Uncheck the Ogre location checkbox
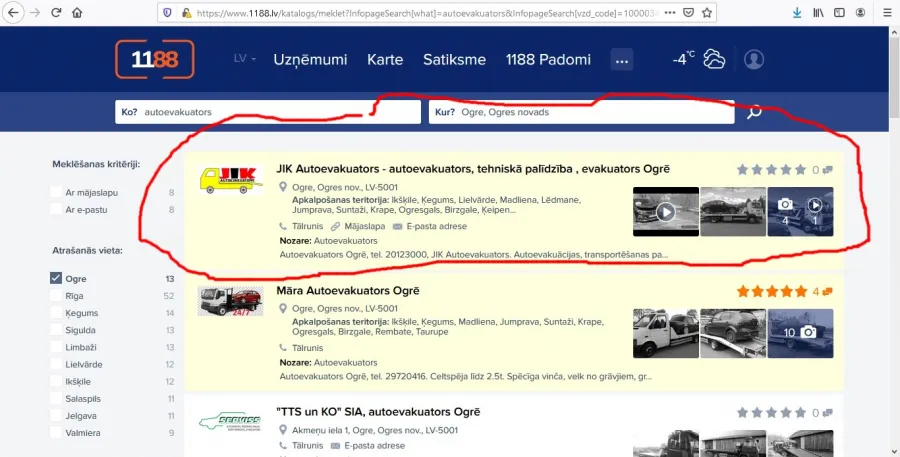The image size is (900, 457). [56, 278]
